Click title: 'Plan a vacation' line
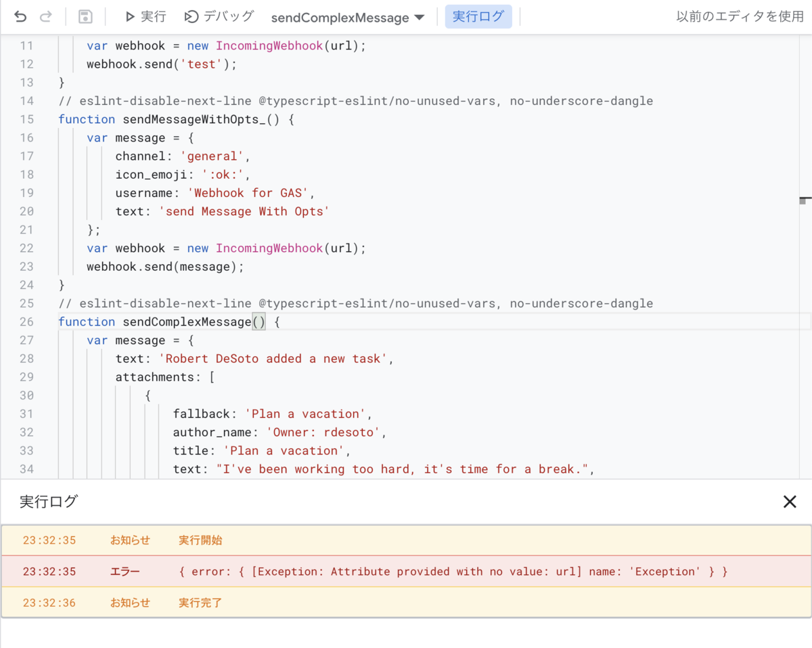 [x=262, y=450]
